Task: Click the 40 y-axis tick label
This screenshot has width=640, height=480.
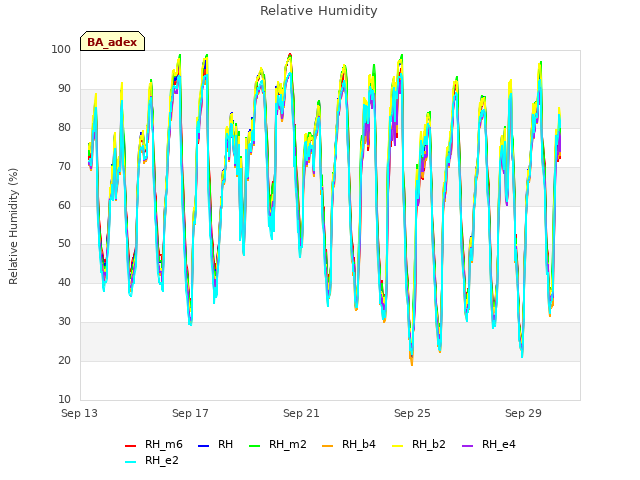Action: pos(64,282)
